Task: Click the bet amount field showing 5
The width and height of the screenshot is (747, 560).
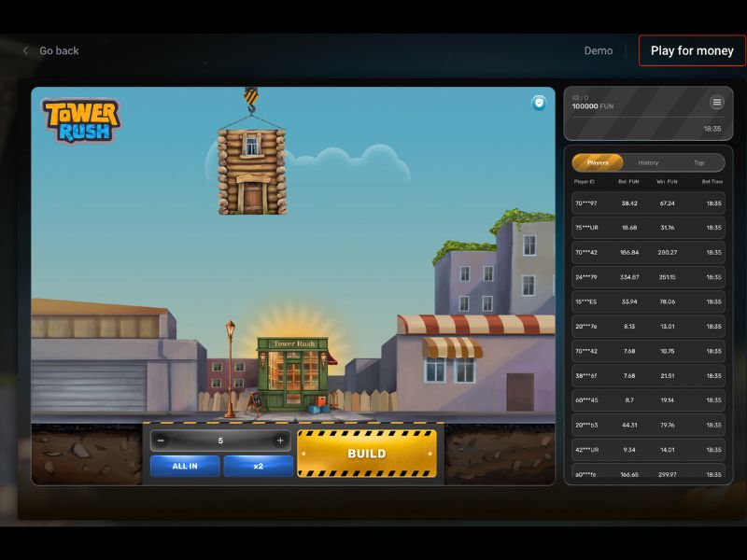Action: click(220, 441)
